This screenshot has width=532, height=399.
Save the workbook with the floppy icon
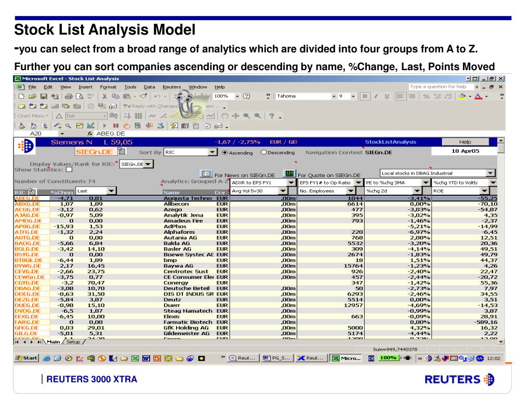coord(44,97)
